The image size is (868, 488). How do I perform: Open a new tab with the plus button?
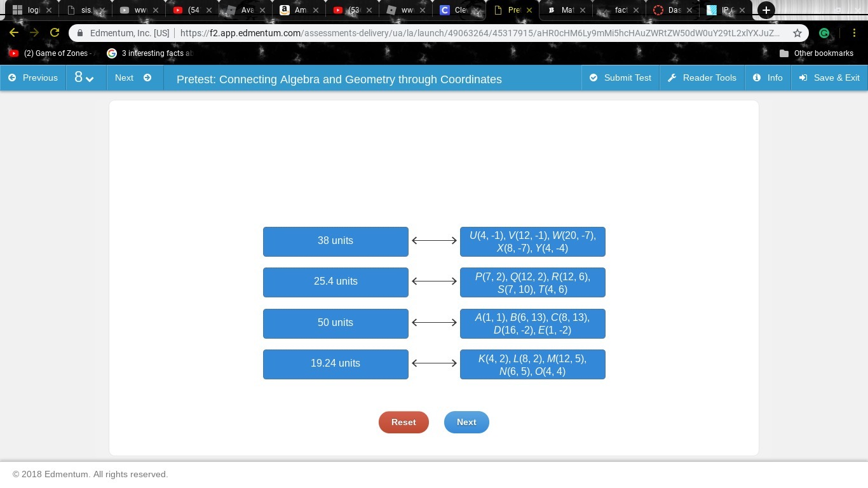pos(766,10)
